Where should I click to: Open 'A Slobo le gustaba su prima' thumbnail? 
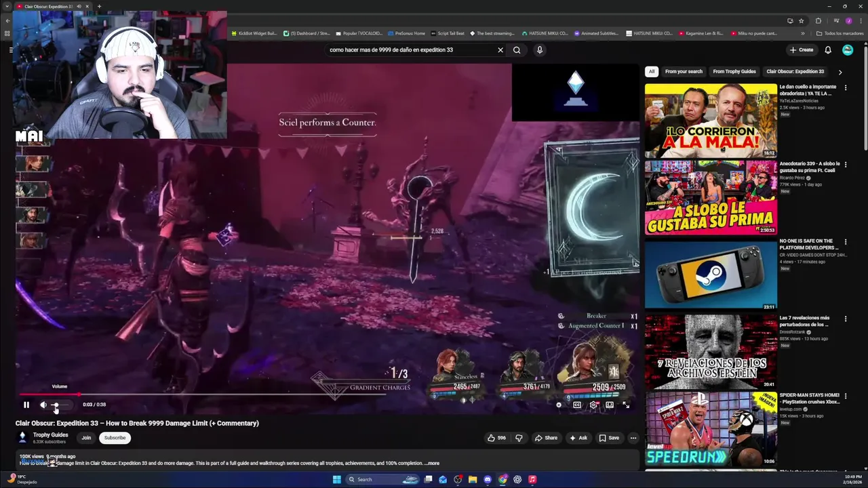click(x=711, y=197)
